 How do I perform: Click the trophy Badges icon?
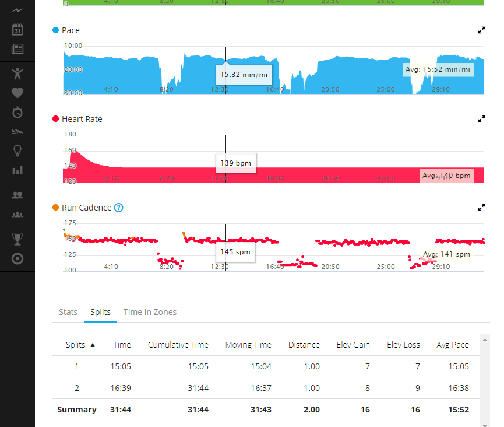click(17, 239)
